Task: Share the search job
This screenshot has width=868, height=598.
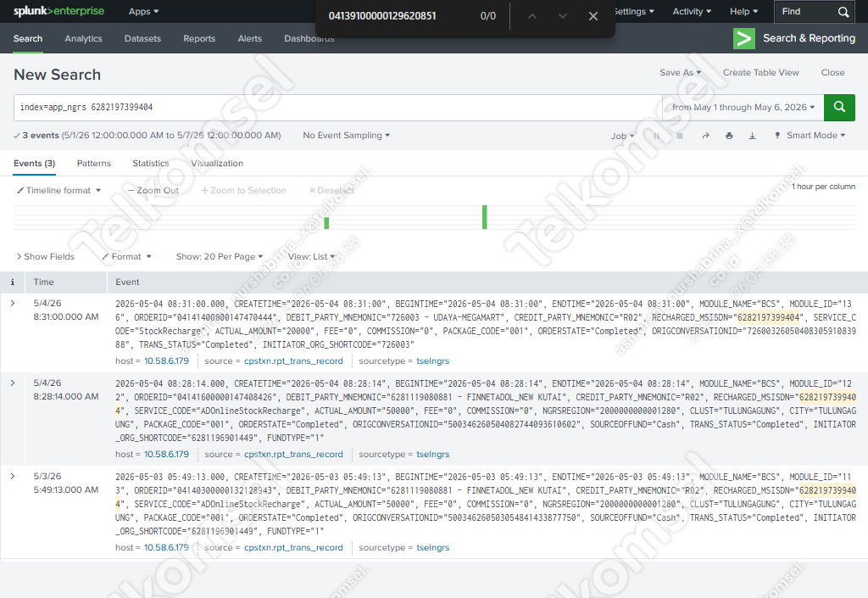Action: (x=705, y=136)
